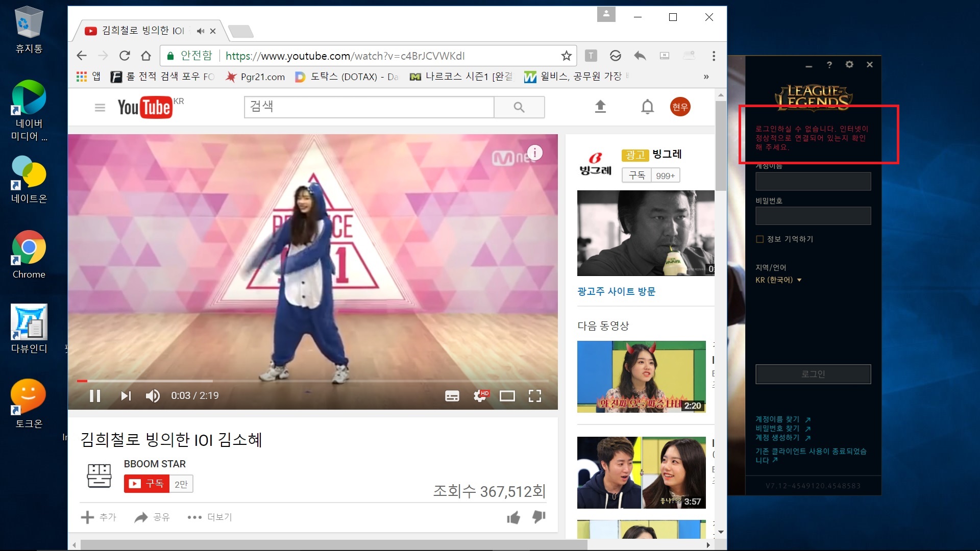This screenshot has width=980, height=551.
Task: Open the YouTube hamburger guide menu
Action: [100, 107]
